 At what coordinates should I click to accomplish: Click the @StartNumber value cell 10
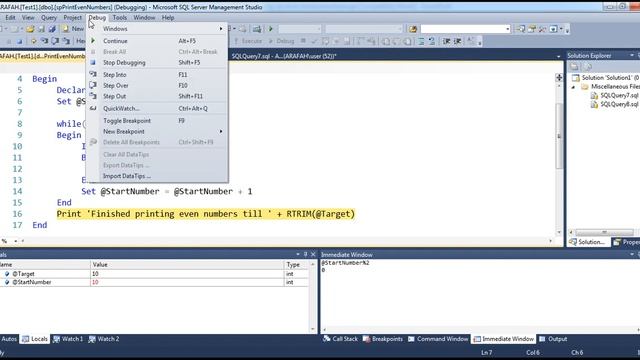click(x=187, y=282)
